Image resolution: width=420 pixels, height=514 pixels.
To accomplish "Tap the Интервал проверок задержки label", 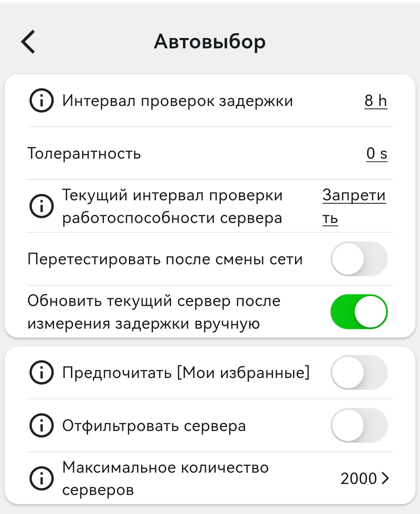I will coord(177,100).
